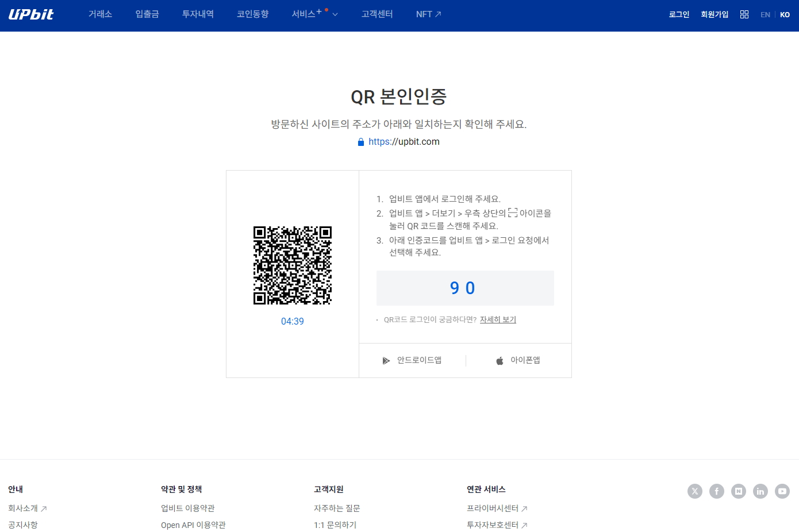Expand the 서비스+ dropdown

314,14
